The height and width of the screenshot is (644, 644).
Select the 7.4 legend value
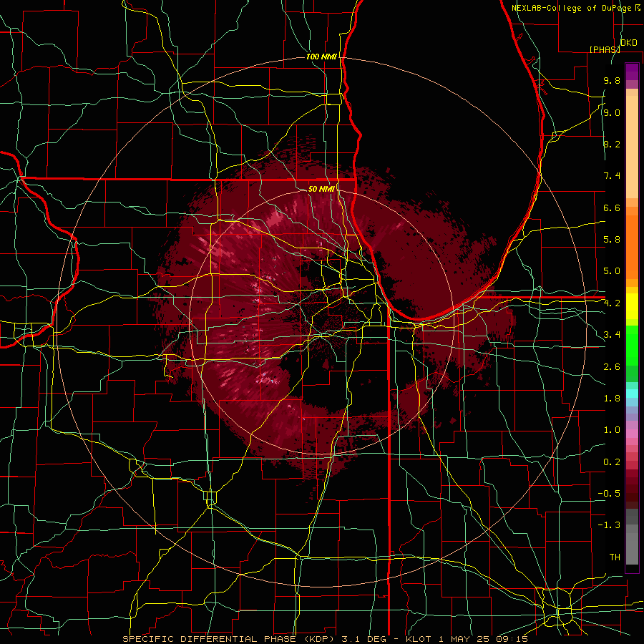(612, 176)
